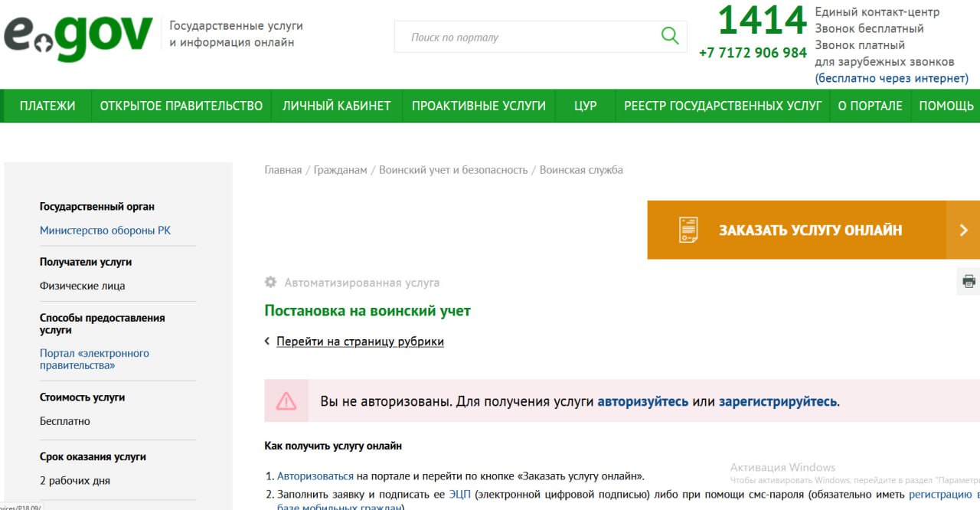980x510 pixels.
Task: Open the ЛИЧНЫЙ КАБИНЕТ menu item
Action: [337, 106]
